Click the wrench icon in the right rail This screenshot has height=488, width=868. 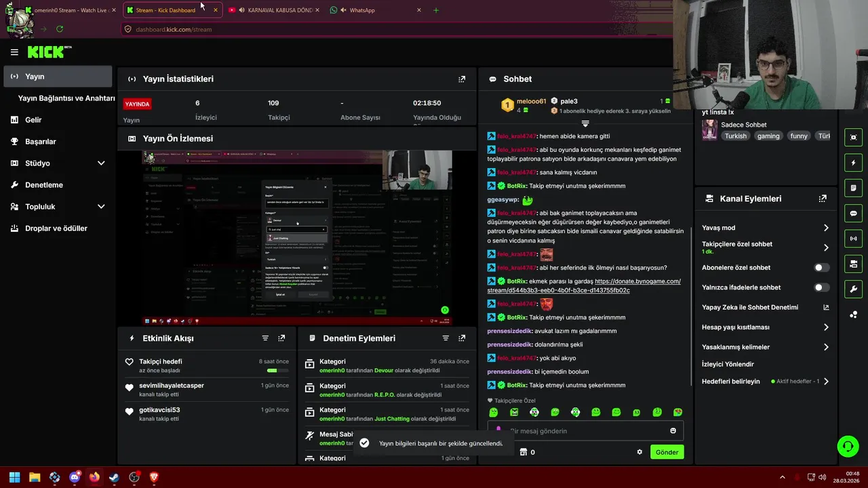(854, 289)
